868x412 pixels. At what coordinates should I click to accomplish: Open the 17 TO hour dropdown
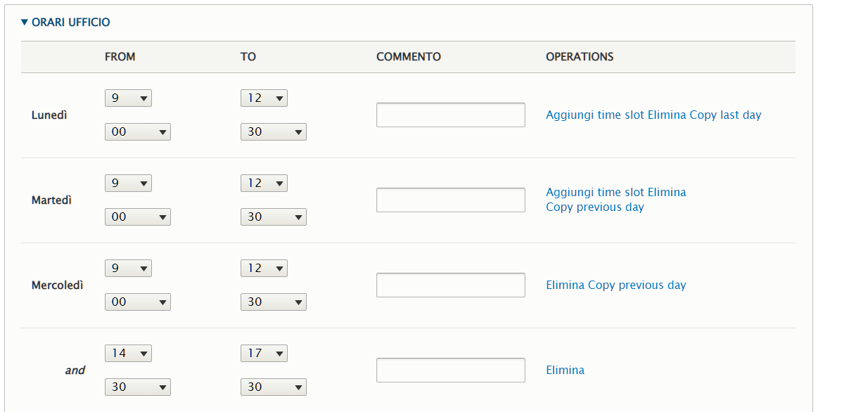point(264,354)
